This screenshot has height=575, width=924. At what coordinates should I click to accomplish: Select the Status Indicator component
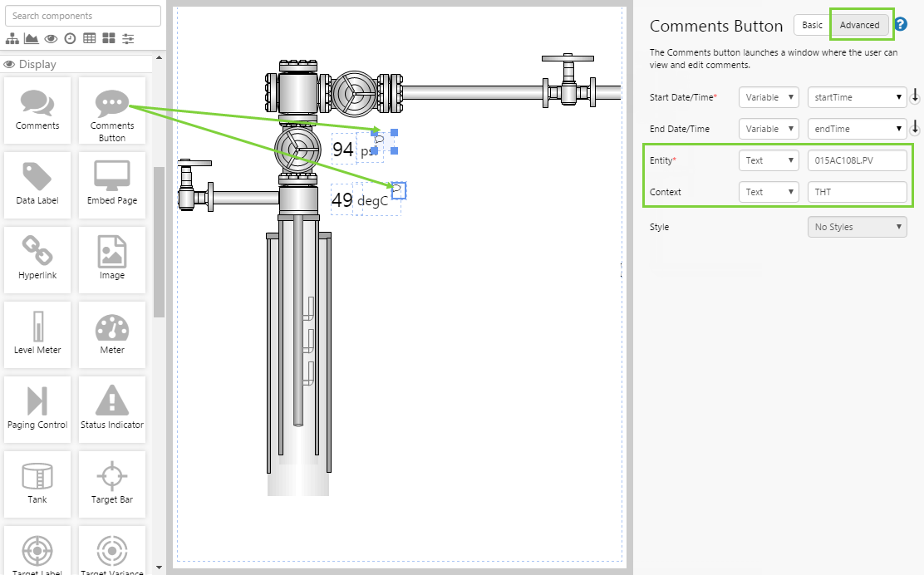click(111, 409)
